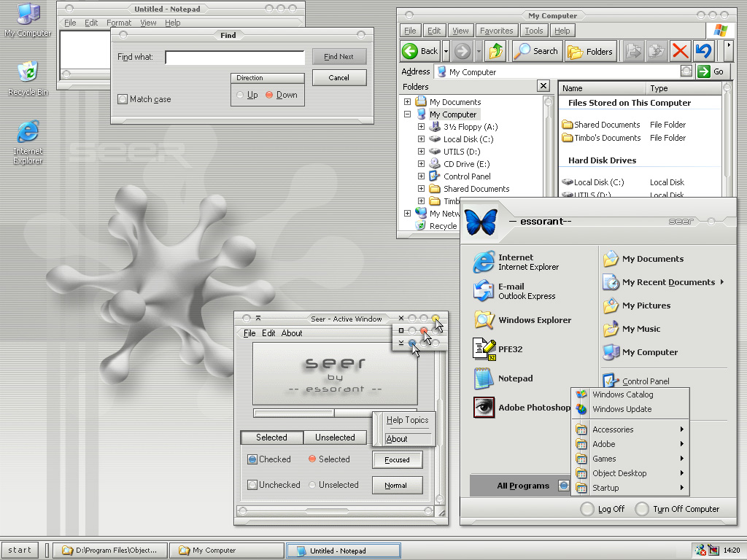The image size is (747, 560).
Task: Open My Computer desktop icon
Action: pyautogui.click(x=28, y=20)
